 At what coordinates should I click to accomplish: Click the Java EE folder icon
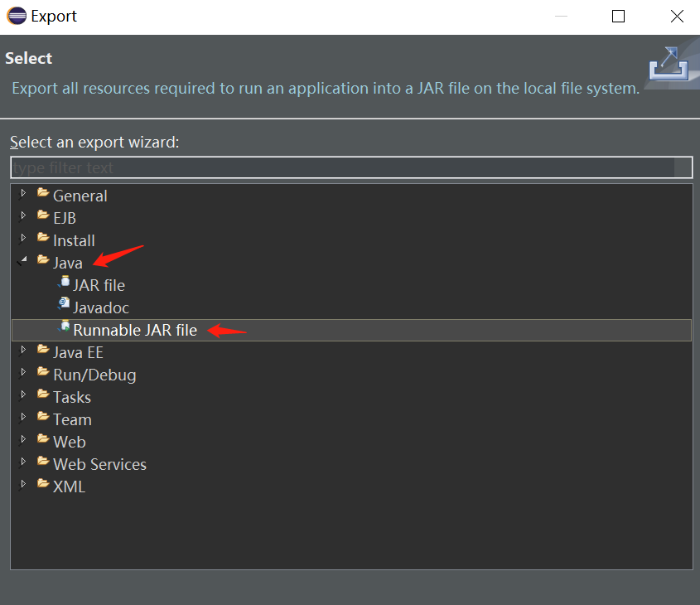pos(43,349)
